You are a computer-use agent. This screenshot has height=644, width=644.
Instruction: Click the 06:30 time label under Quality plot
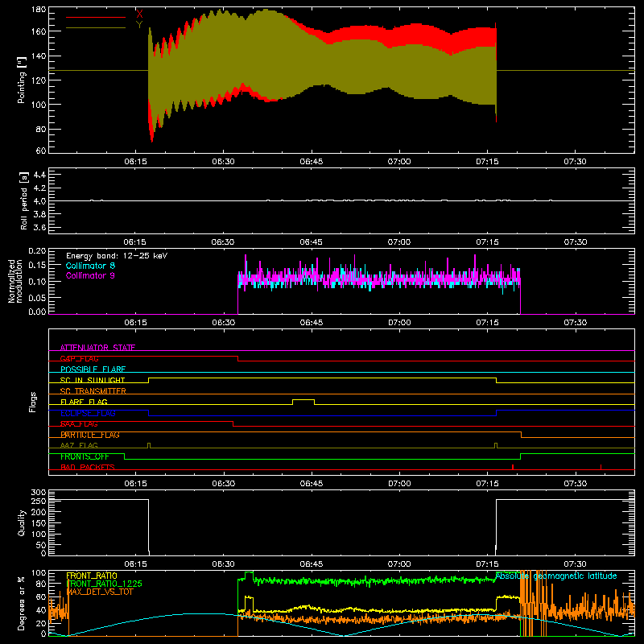point(224,564)
